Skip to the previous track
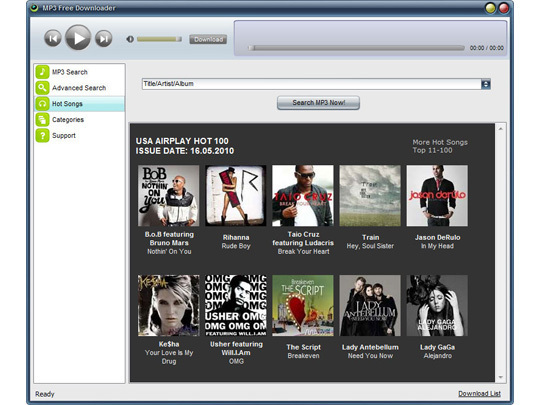Viewport: 540px width, 405px height. point(53,38)
